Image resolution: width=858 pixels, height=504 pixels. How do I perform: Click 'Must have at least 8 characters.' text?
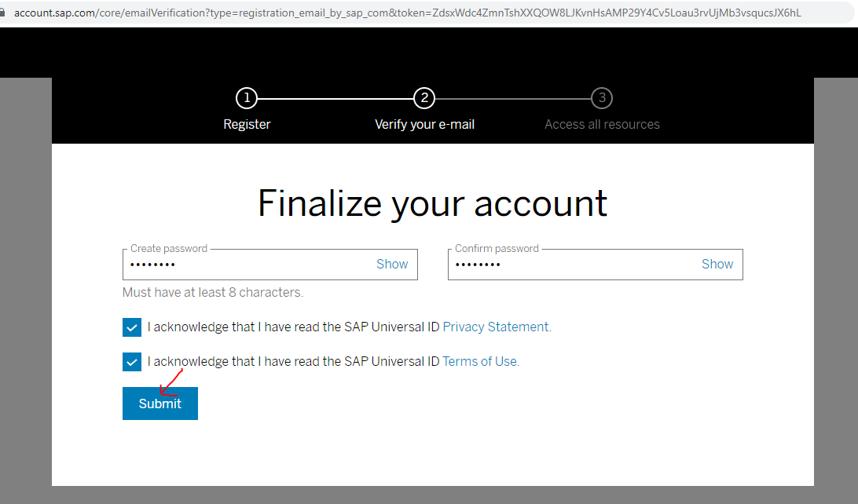213,293
